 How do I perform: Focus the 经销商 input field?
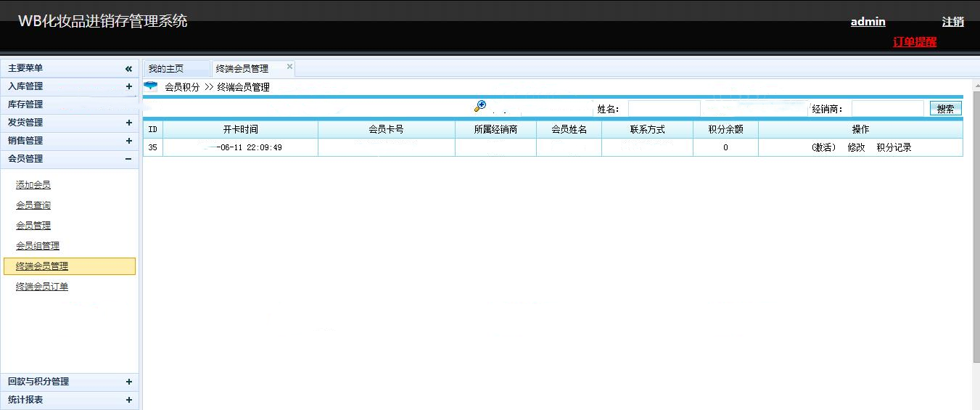click(887, 109)
